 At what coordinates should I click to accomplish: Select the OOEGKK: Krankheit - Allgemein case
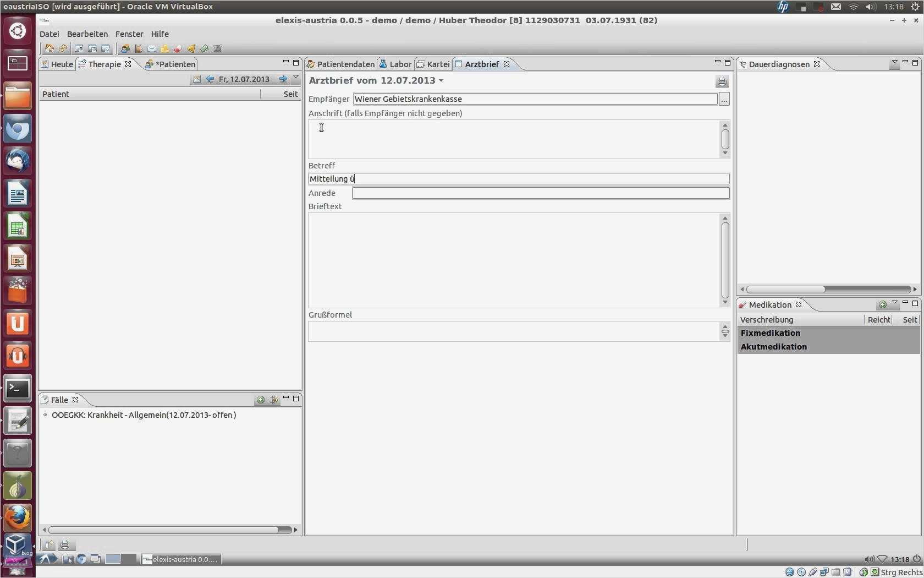point(144,415)
